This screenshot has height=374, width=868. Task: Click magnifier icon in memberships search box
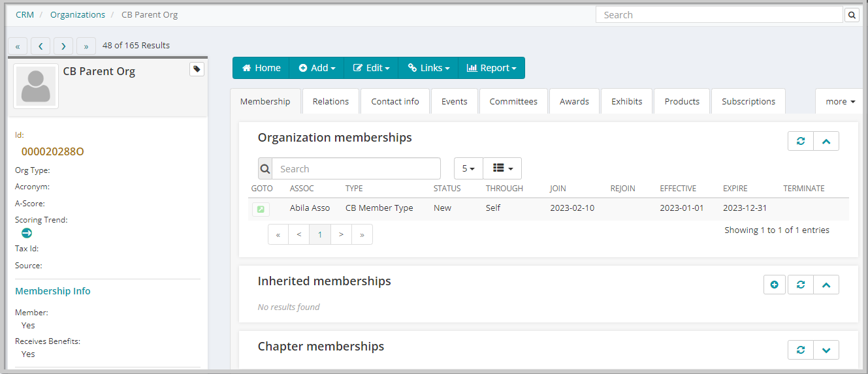[265, 168]
